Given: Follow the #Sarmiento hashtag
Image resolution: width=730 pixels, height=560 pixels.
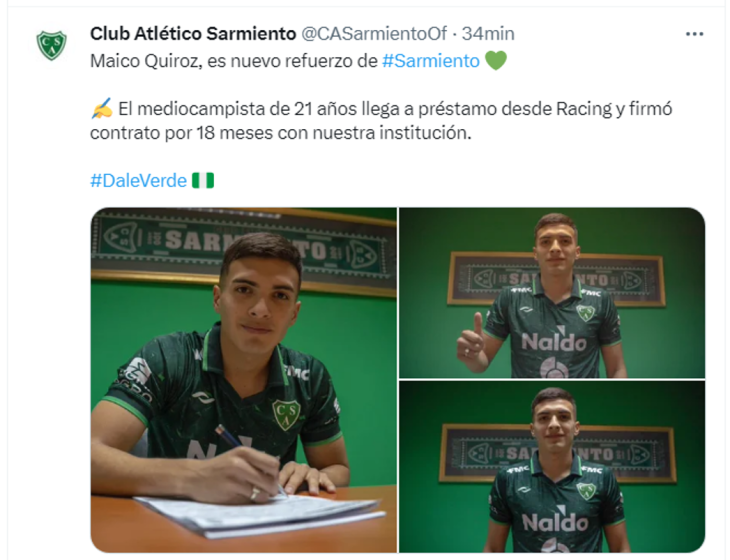Looking at the screenshot, I should (x=431, y=61).
